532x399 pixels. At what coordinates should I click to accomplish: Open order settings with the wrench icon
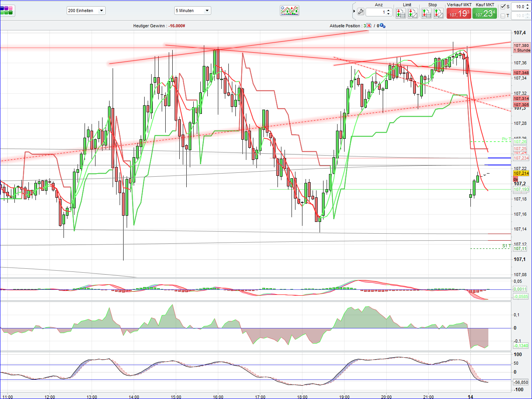coord(361,12)
